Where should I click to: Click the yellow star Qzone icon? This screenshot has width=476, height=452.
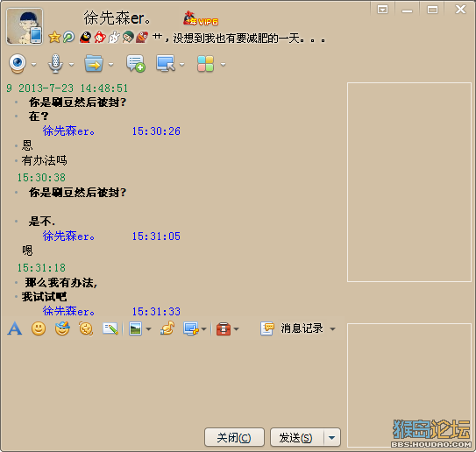(54, 38)
